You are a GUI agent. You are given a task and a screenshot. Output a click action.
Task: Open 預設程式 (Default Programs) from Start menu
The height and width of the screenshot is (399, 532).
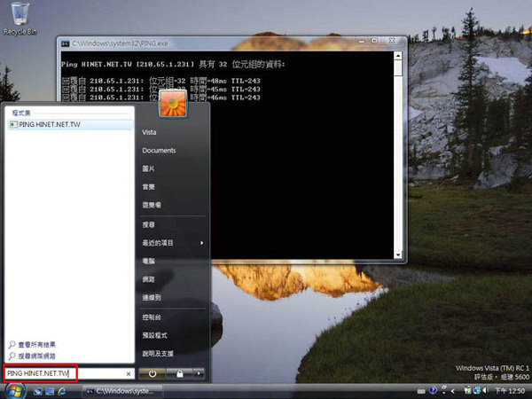pyautogui.click(x=154, y=335)
